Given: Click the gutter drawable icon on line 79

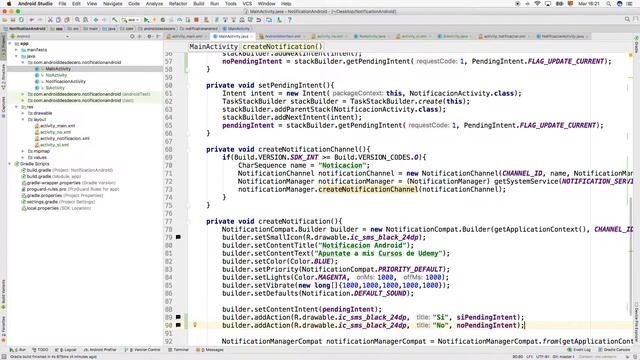Looking at the screenshot, I should (x=178, y=237).
